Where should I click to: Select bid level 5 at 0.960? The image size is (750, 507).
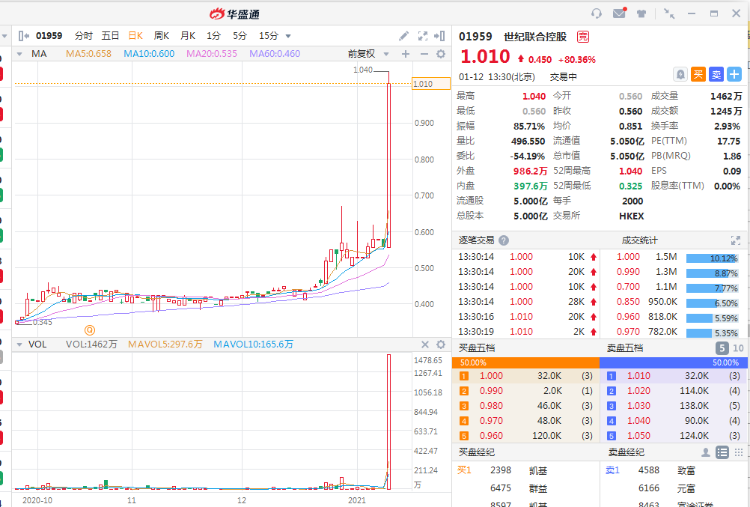525,436
